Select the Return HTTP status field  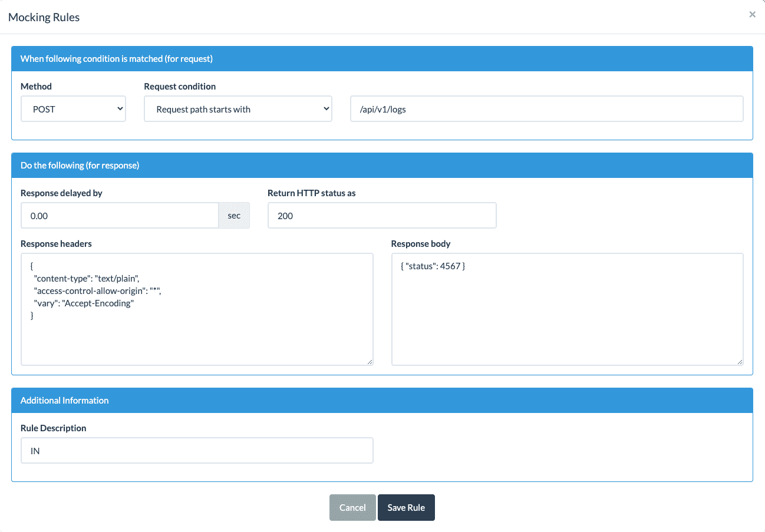[381, 216]
